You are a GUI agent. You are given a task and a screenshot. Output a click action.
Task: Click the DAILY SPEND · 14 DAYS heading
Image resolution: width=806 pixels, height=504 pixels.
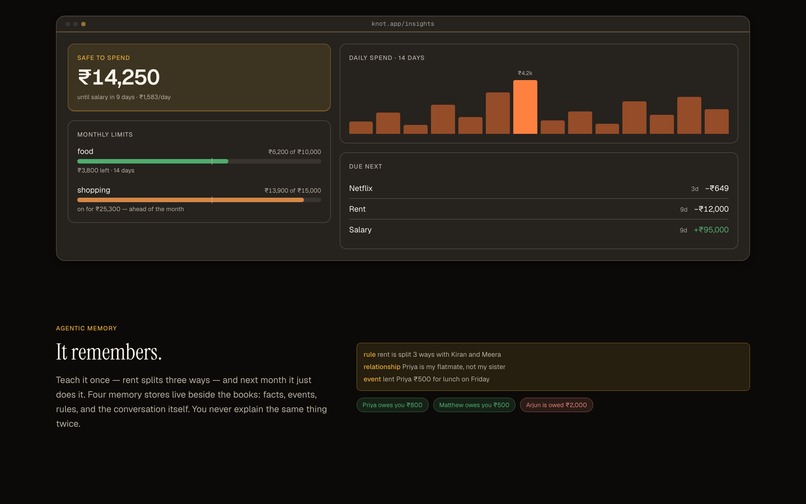click(x=387, y=58)
